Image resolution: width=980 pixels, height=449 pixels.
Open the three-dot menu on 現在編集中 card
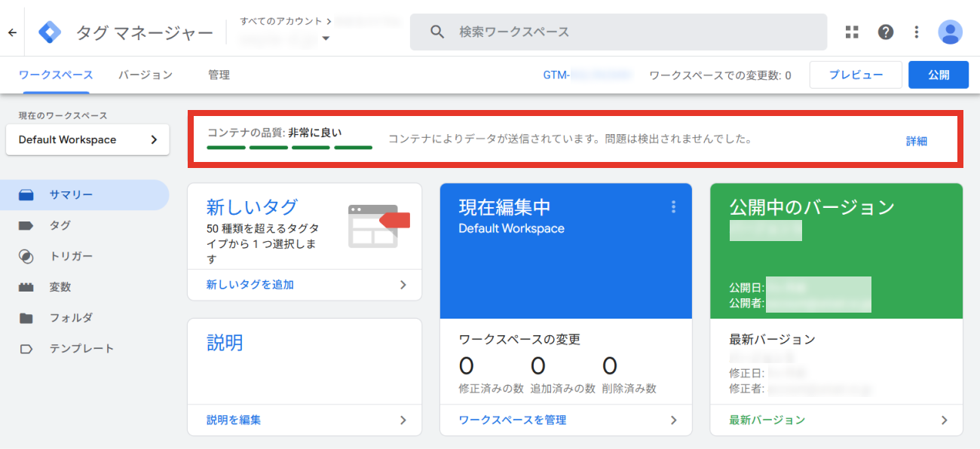point(673,206)
